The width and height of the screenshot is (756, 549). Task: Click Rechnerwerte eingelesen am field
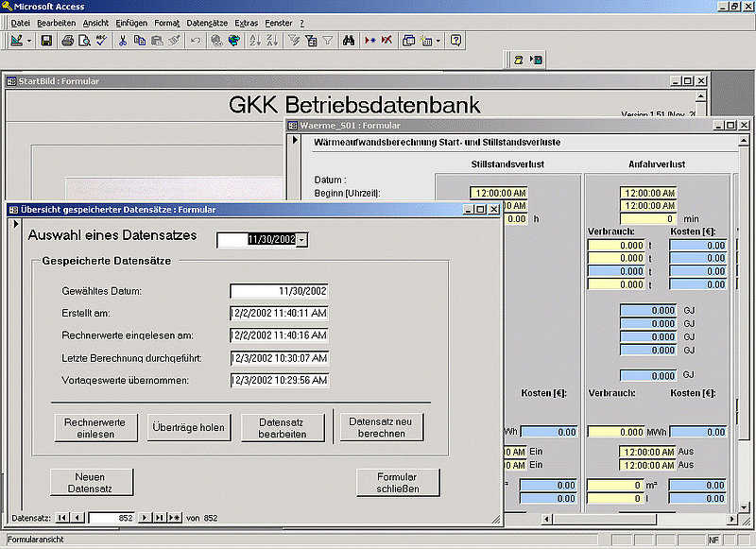pyautogui.click(x=279, y=335)
